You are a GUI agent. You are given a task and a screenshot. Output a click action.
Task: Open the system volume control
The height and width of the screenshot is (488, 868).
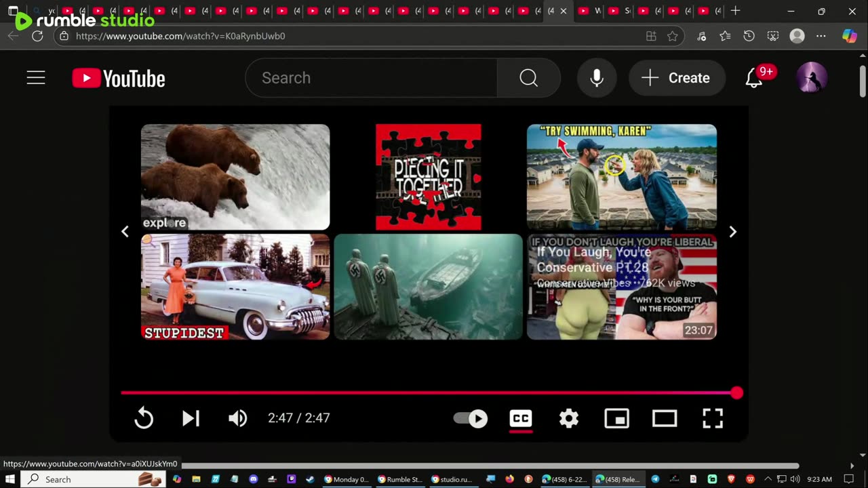(x=795, y=479)
